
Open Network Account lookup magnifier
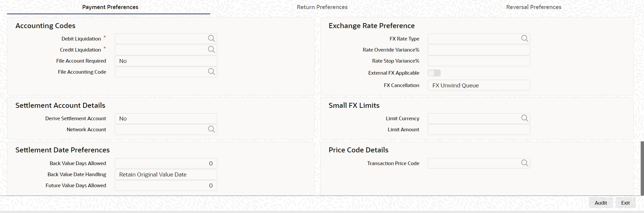[x=211, y=129]
